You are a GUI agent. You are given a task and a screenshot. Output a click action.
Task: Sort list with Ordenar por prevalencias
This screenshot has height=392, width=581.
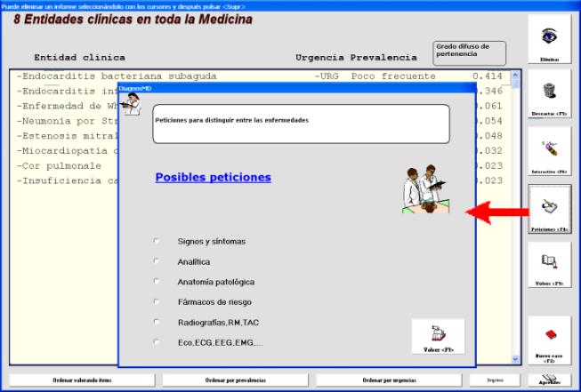click(x=235, y=380)
